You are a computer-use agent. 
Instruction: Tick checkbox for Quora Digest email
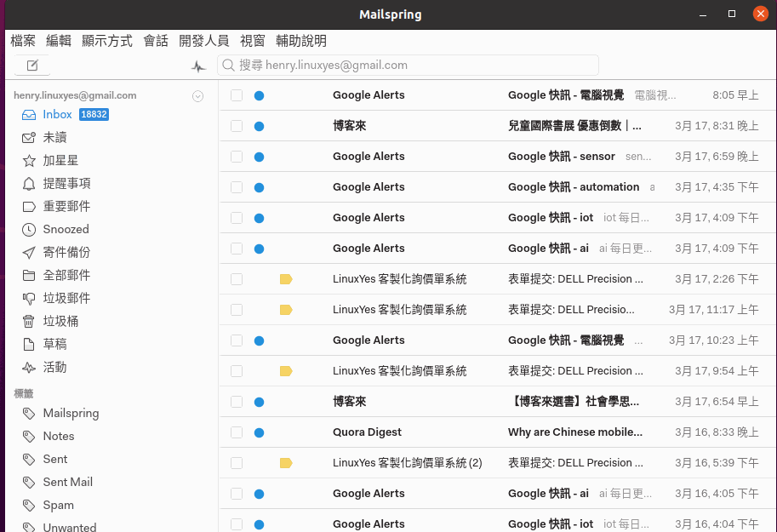[237, 432]
